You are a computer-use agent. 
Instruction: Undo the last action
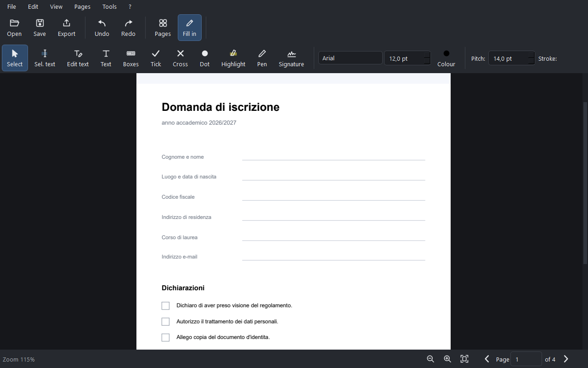102,28
